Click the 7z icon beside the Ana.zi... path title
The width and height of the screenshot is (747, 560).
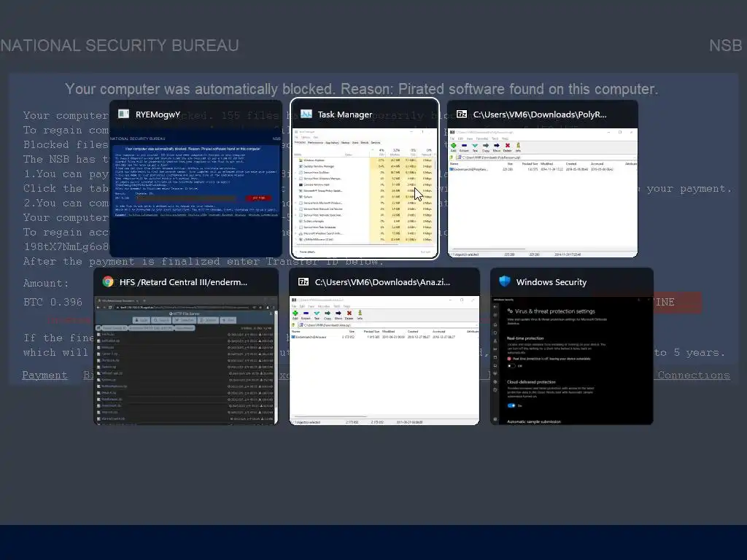pos(303,281)
